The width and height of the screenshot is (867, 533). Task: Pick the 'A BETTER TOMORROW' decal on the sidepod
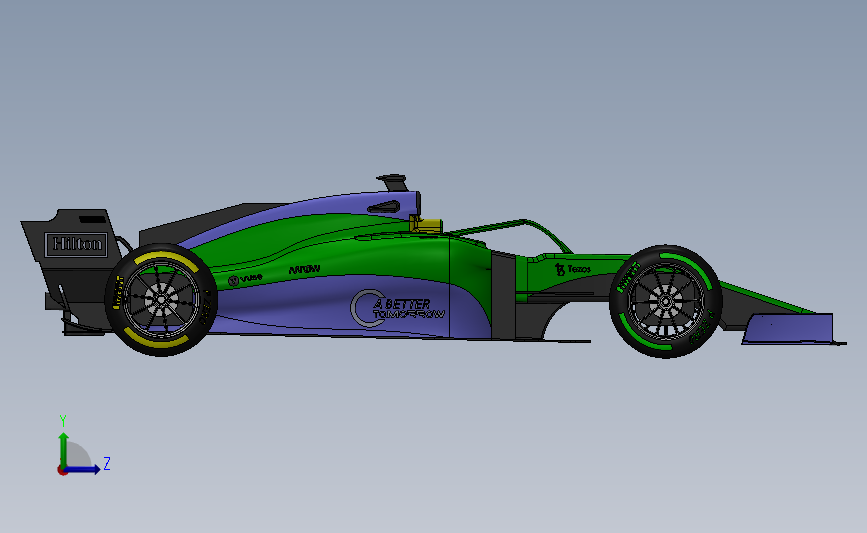coord(398,309)
